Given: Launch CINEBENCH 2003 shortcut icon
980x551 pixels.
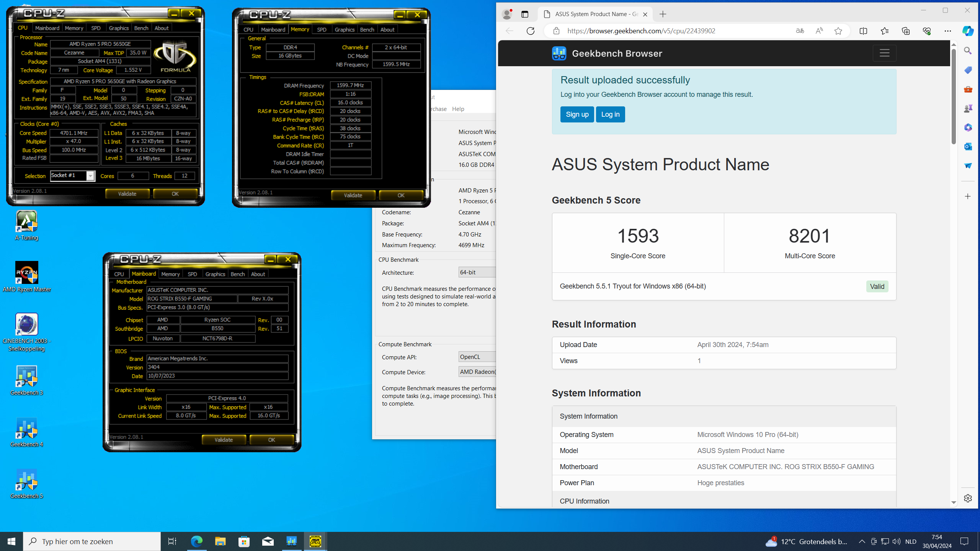Looking at the screenshot, I should click(26, 332).
